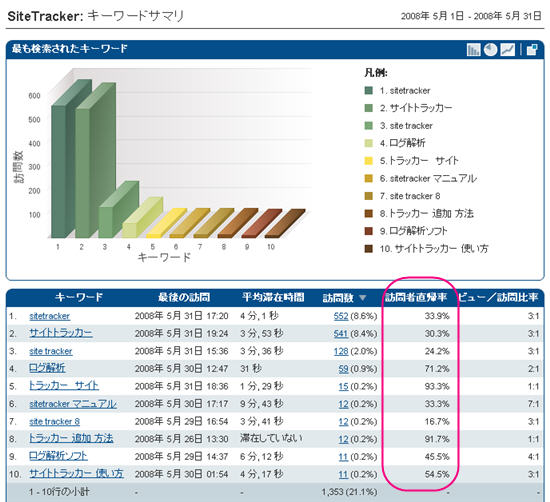
Task: Open the サイトトラッカー keyword link in row 2
Action: click(61, 333)
